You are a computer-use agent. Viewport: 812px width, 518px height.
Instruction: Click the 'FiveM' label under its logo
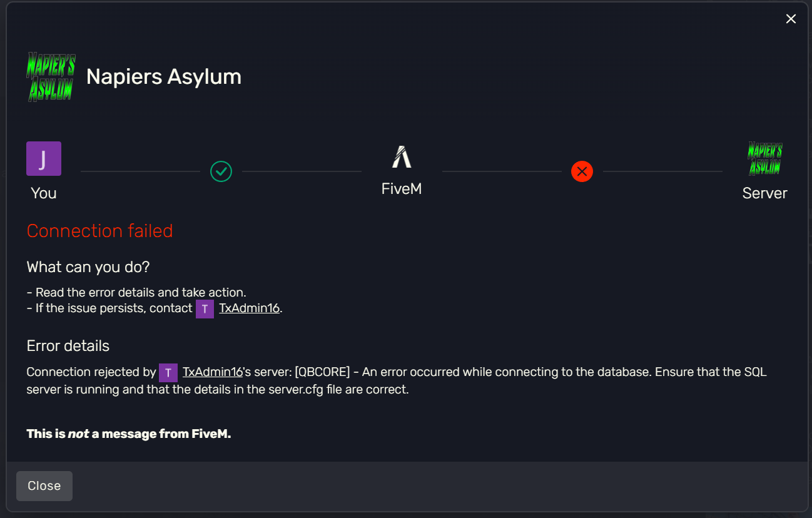coord(402,188)
